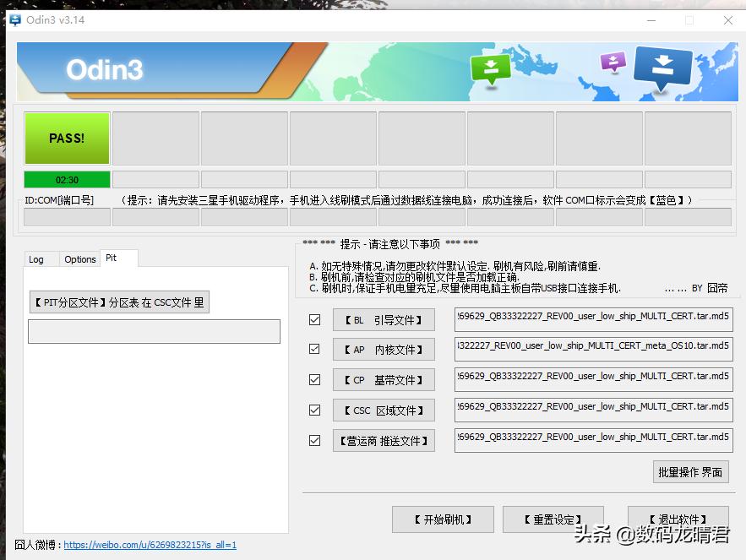Click the first ID:COM port box
The width and height of the screenshot is (746, 560).
[67, 216]
